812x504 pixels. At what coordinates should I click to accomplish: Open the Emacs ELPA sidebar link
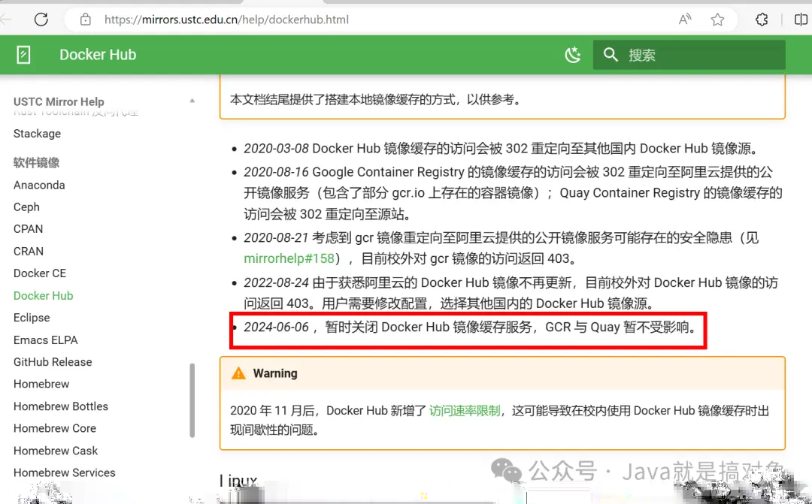[x=46, y=340]
